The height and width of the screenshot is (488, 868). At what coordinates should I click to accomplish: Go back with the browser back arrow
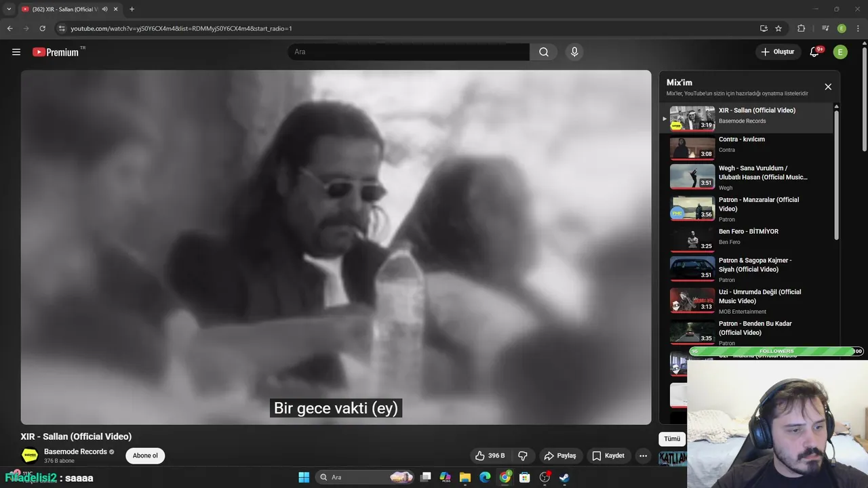point(9,28)
